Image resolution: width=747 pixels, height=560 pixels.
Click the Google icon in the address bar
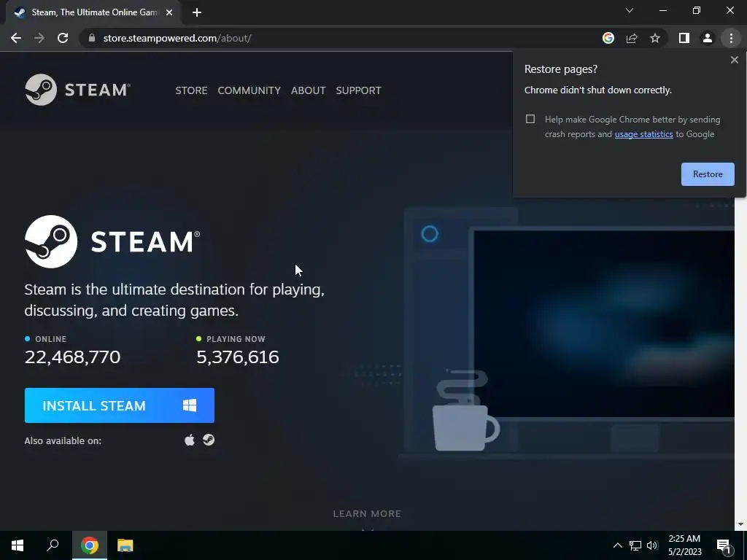coord(608,38)
